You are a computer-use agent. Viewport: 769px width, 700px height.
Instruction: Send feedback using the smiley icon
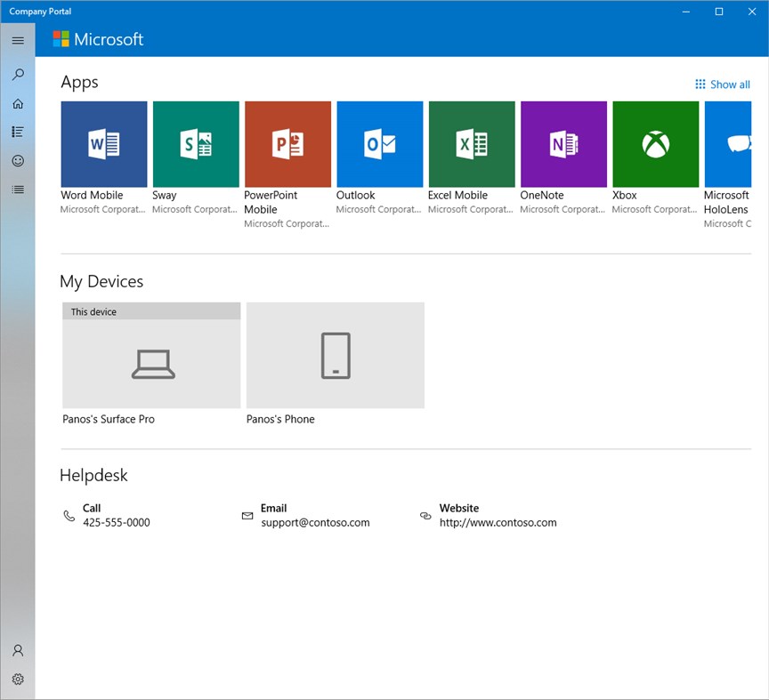[18, 161]
